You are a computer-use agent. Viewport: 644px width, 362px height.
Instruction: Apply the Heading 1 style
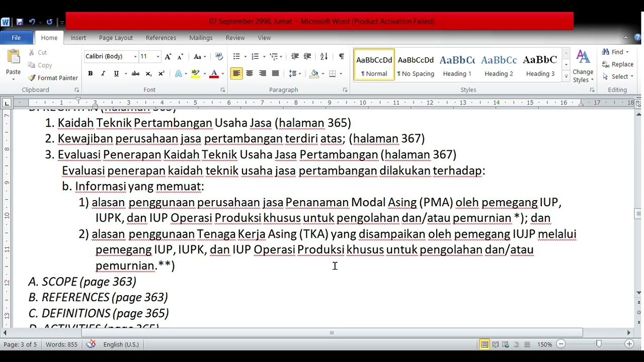pyautogui.click(x=457, y=65)
